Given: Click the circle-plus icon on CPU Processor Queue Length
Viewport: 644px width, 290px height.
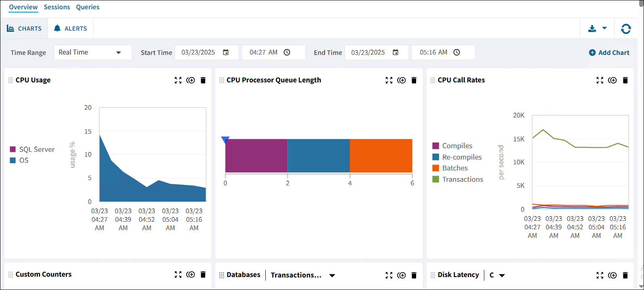Looking at the screenshot, I should tap(402, 80).
